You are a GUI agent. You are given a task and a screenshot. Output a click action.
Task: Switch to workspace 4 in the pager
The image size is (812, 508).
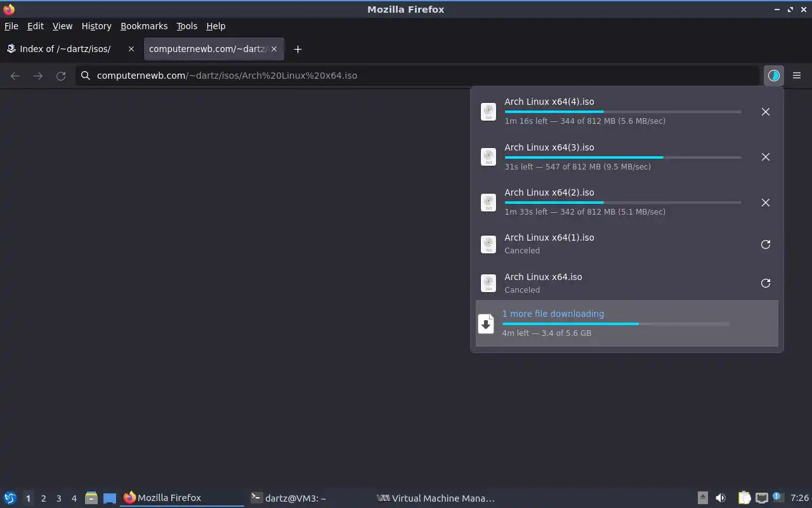coord(74,498)
